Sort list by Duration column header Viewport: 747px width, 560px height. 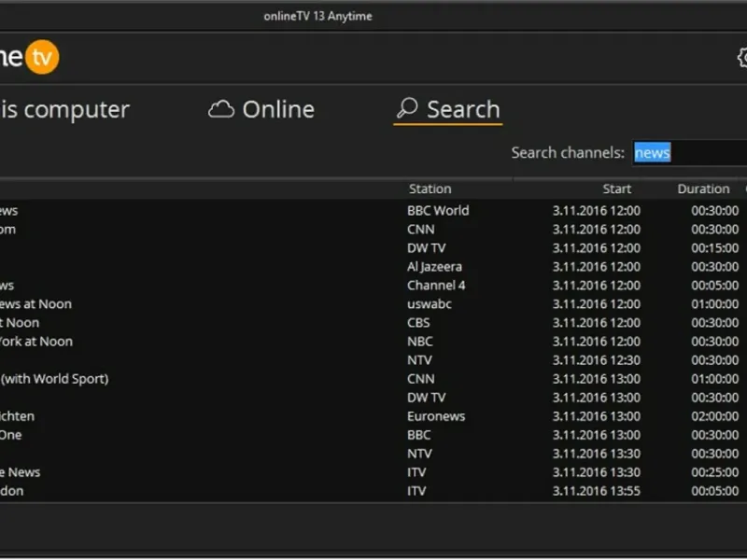[703, 189]
